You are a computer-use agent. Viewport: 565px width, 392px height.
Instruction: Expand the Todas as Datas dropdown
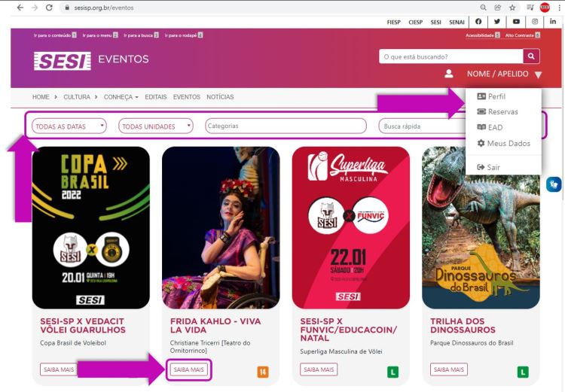[x=69, y=126]
